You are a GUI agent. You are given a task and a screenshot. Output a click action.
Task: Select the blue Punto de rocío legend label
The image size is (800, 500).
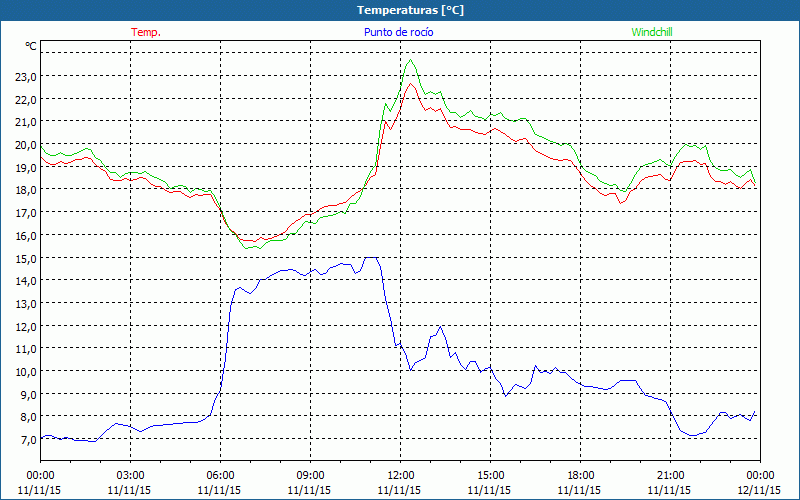click(398, 32)
